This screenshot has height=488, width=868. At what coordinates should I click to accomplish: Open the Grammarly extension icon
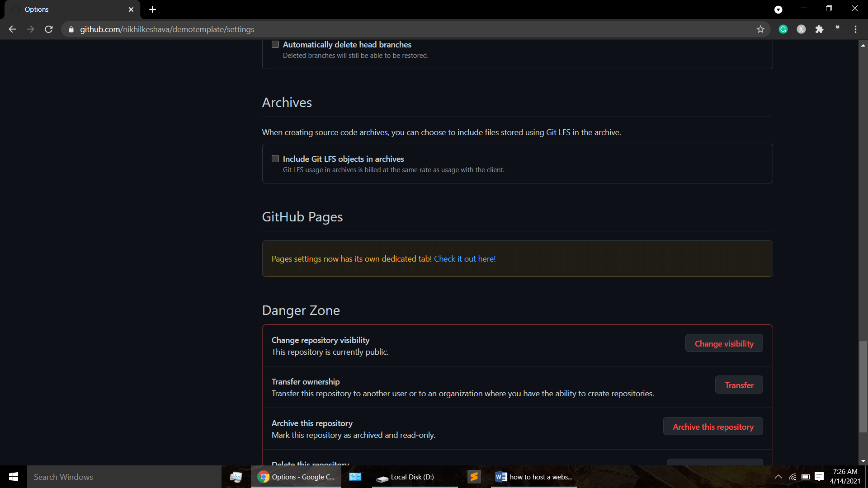point(783,29)
